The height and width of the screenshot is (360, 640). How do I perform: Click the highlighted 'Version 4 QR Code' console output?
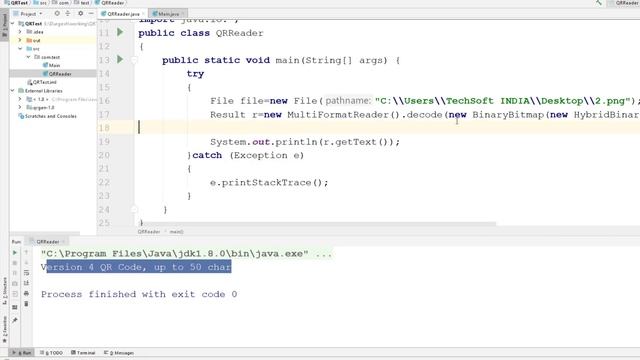coord(139,267)
